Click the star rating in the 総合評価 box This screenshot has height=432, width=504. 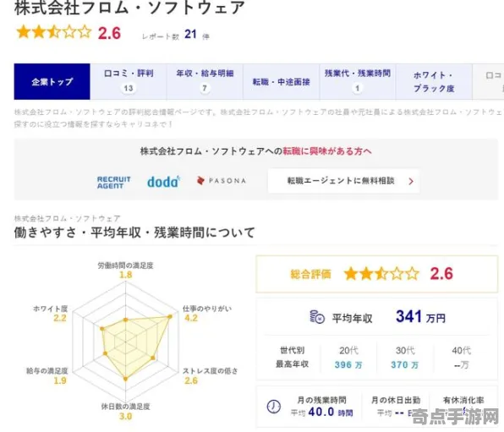(x=381, y=274)
